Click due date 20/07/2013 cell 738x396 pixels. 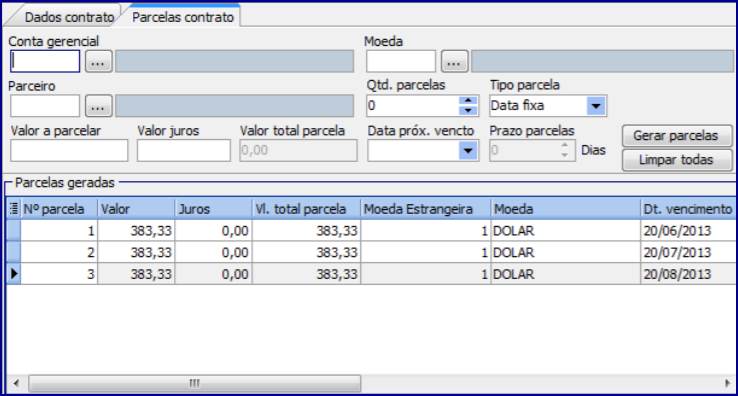[x=688, y=252]
